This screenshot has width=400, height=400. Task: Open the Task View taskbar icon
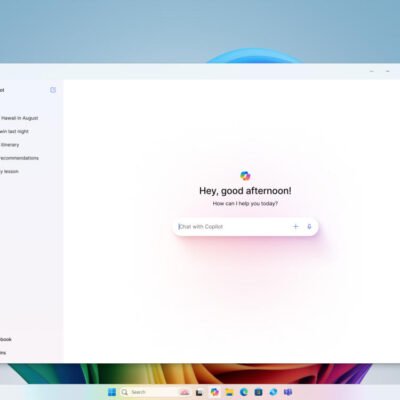point(199,392)
